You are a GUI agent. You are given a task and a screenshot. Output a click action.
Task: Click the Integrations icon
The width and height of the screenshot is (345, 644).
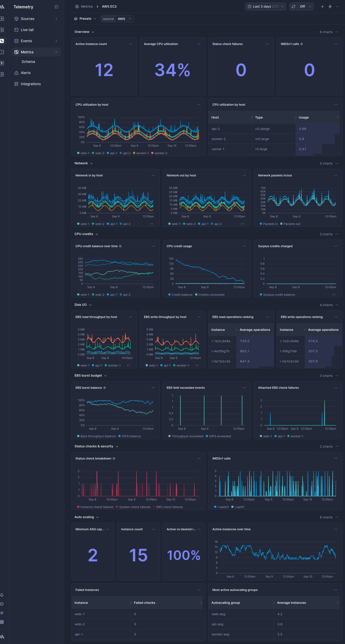pos(16,84)
